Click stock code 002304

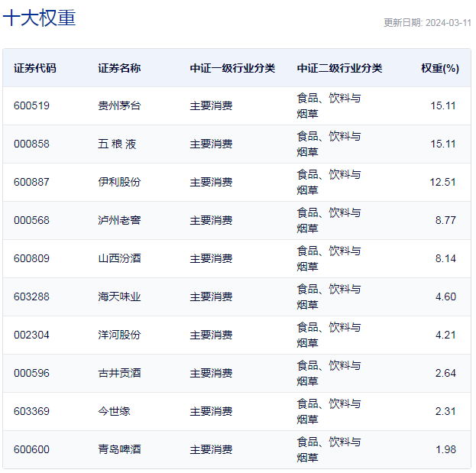(31, 335)
